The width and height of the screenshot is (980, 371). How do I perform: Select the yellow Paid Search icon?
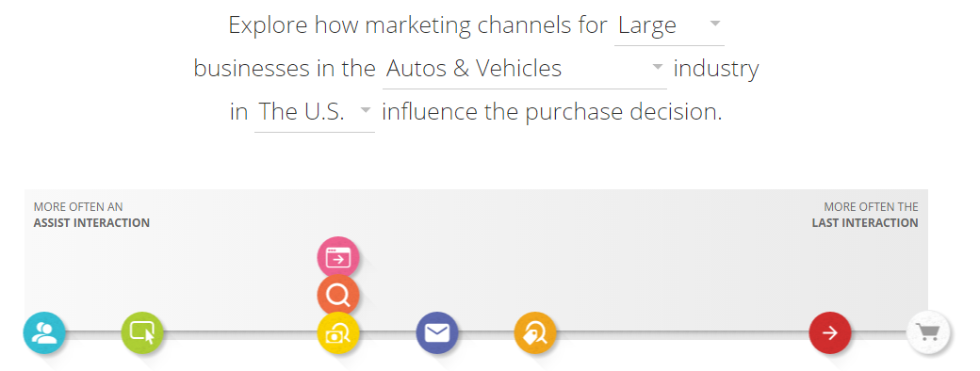point(338,333)
